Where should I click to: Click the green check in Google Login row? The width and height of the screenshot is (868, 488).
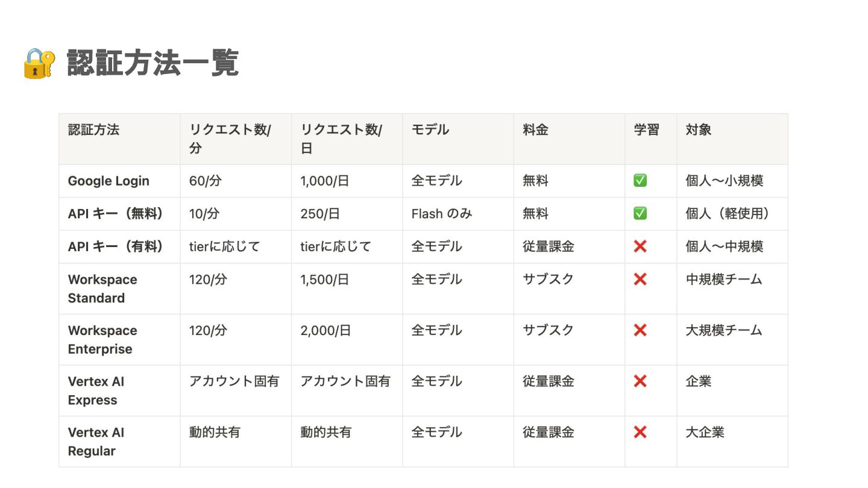click(640, 181)
